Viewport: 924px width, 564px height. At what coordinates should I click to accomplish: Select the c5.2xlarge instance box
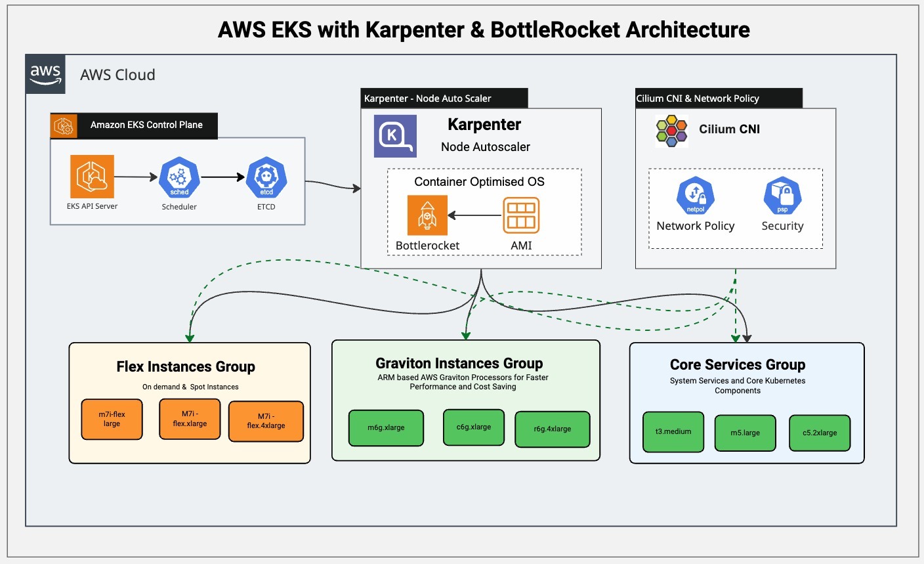tap(820, 433)
